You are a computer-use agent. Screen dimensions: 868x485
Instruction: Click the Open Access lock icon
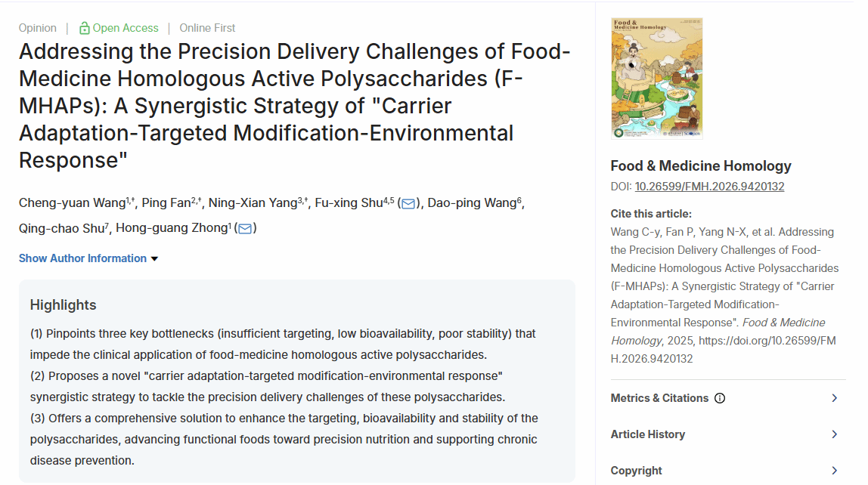[85, 28]
